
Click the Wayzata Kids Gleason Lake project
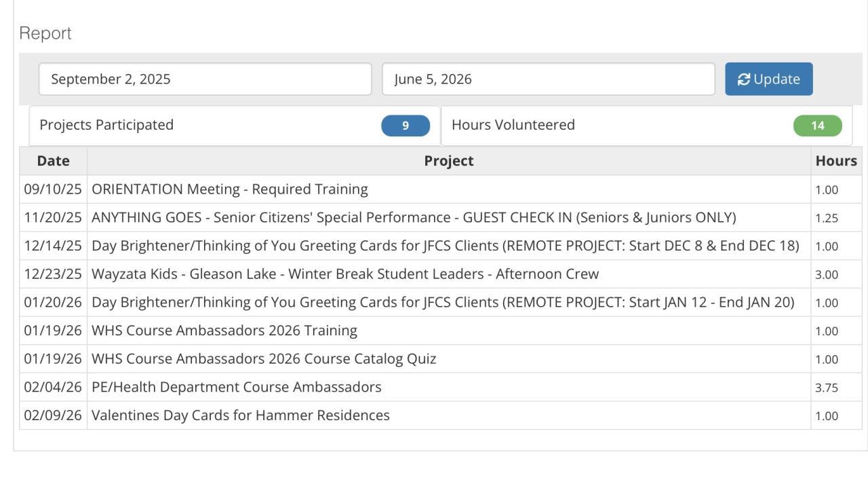[344, 274]
